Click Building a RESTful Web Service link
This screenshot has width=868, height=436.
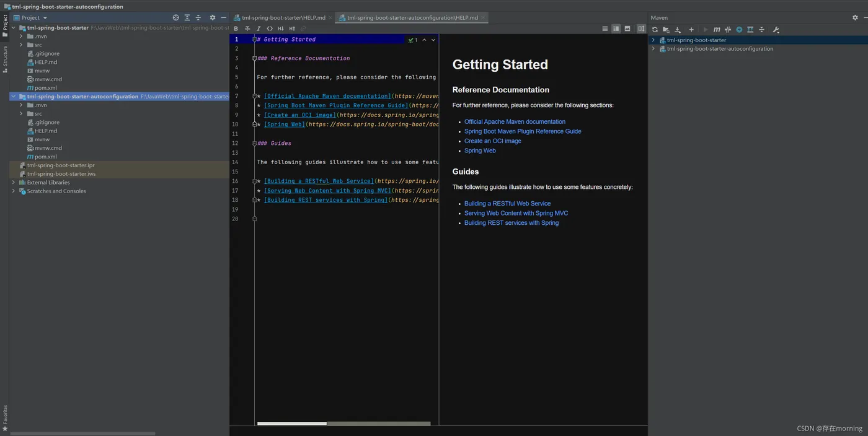click(507, 203)
